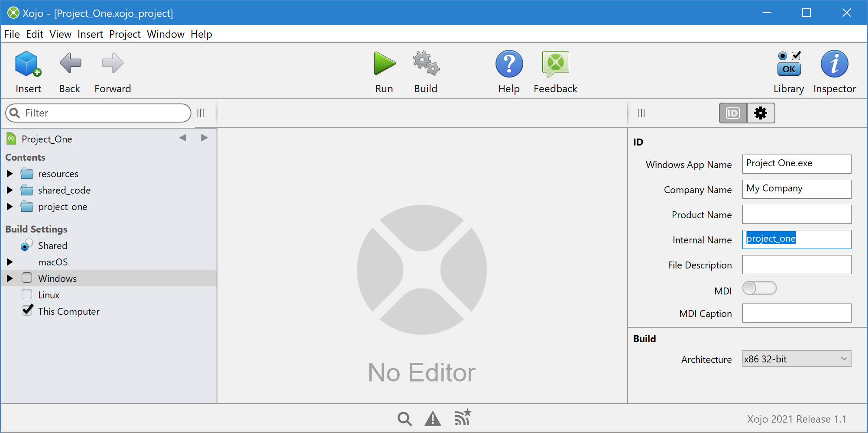Open Help via the question mark icon

click(509, 64)
